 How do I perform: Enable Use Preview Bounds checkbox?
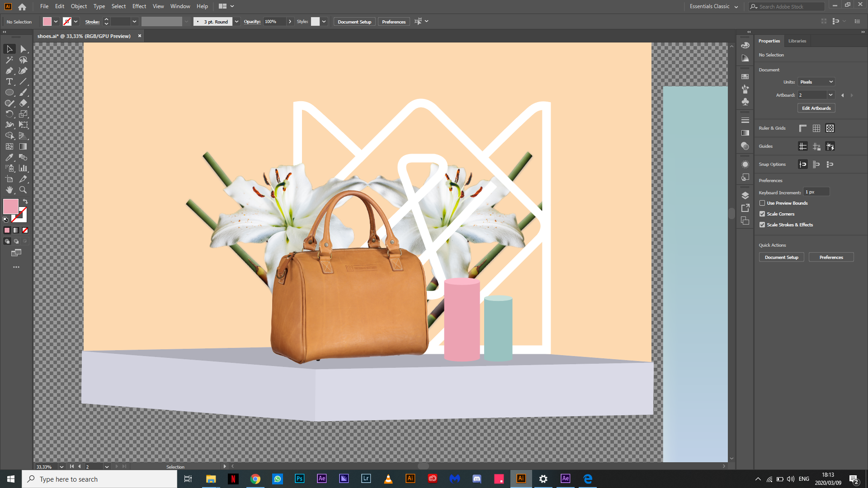[x=762, y=203]
